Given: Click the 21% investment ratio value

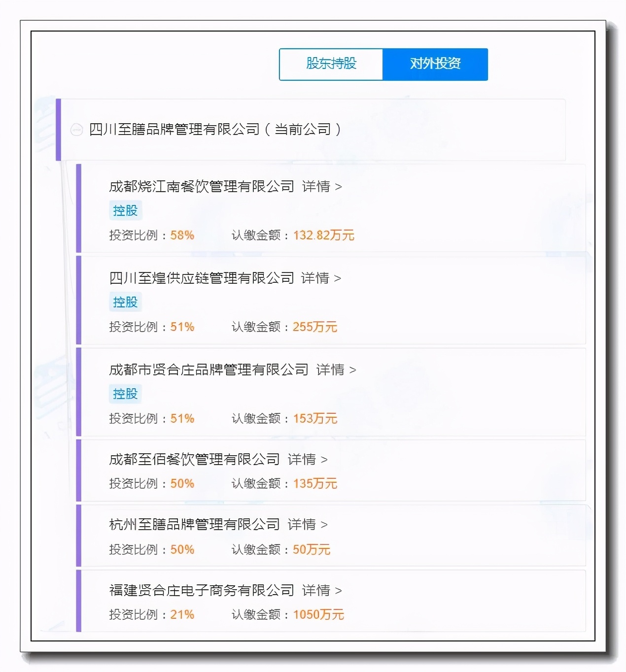Looking at the screenshot, I should click(x=182, y=615).
